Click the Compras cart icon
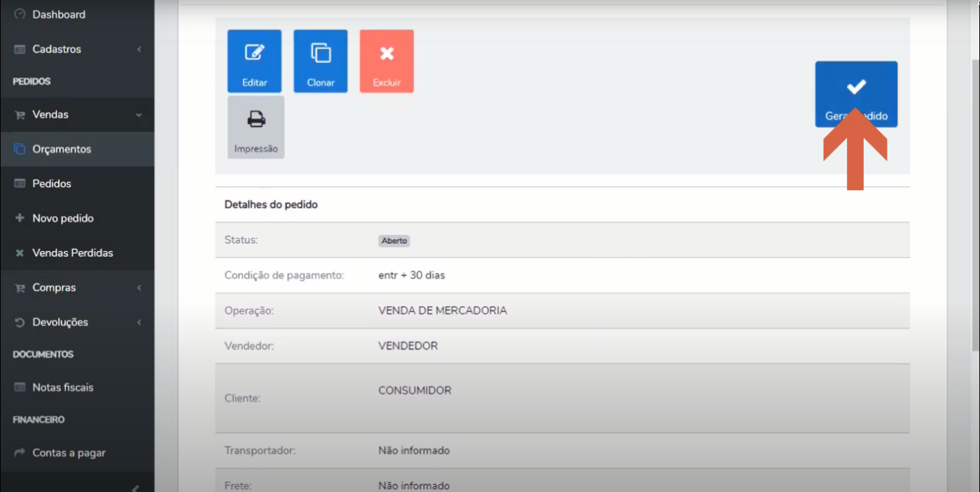This screenshot has width=980, height=492. [20, 288]
